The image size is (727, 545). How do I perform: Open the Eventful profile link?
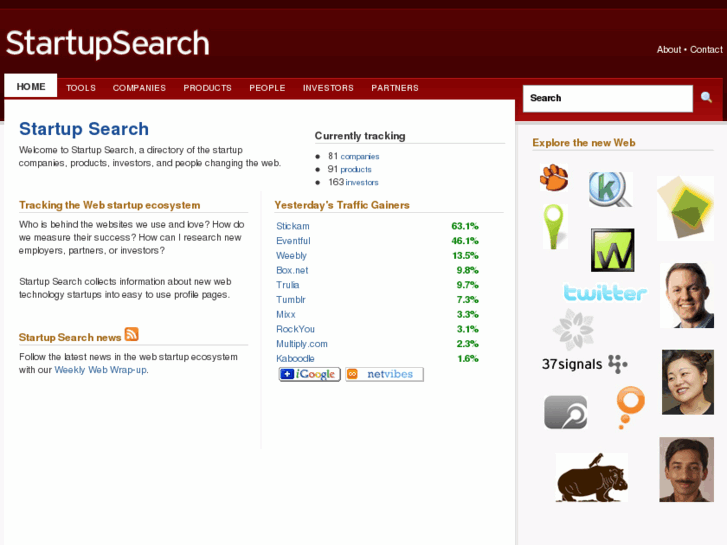point(293,241)
